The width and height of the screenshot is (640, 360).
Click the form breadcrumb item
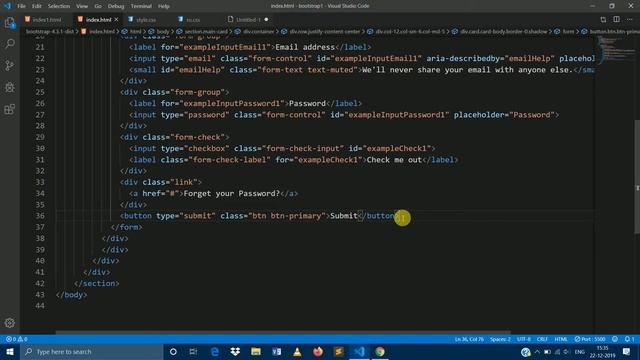[x=568, y=31]
